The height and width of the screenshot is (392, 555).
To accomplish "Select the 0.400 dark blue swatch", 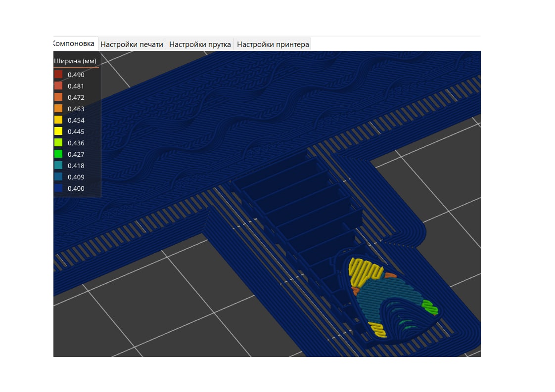I will pyautogui.click(x=58, y=188).
